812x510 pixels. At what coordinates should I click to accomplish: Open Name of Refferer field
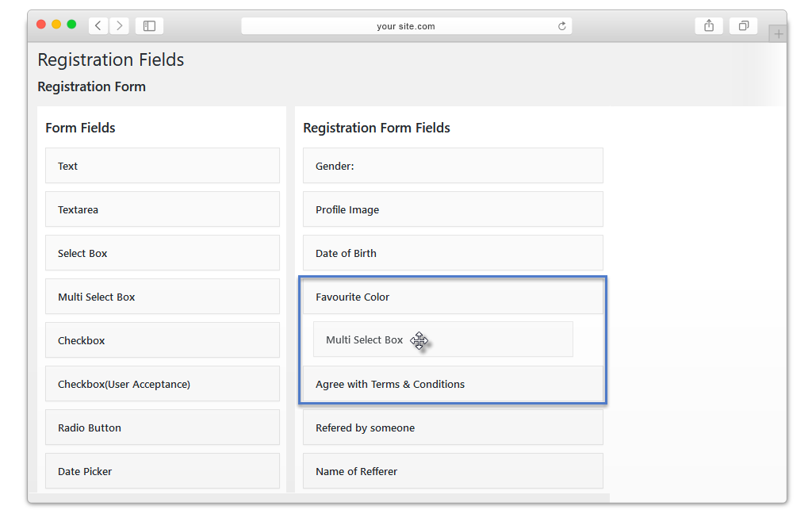(x=453, y=470)
